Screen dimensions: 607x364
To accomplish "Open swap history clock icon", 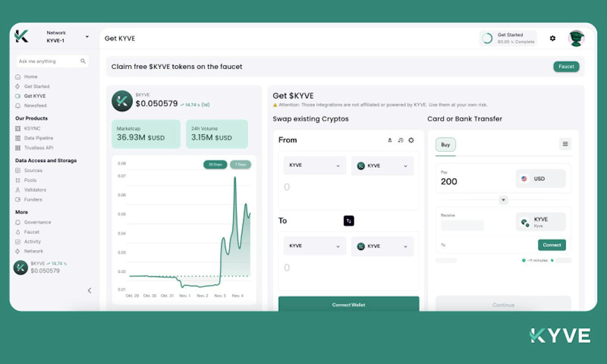I will point(401,140).
